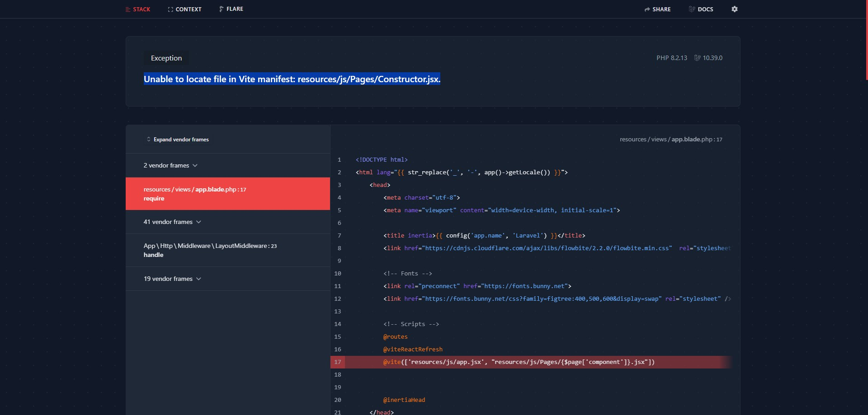Open the STACK tab

click(138, 9)
